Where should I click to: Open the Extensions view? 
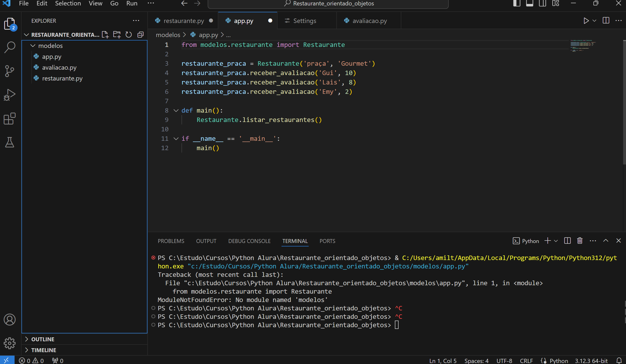(x=10, y=119)
